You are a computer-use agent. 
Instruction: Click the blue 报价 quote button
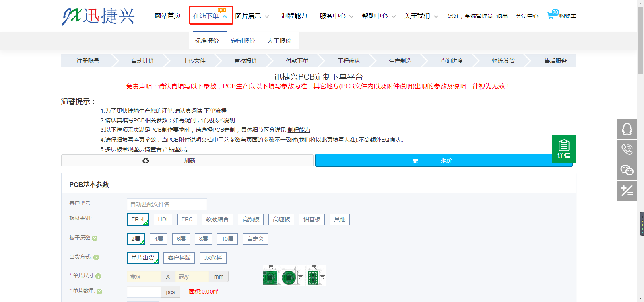click(x=444, y=160)
